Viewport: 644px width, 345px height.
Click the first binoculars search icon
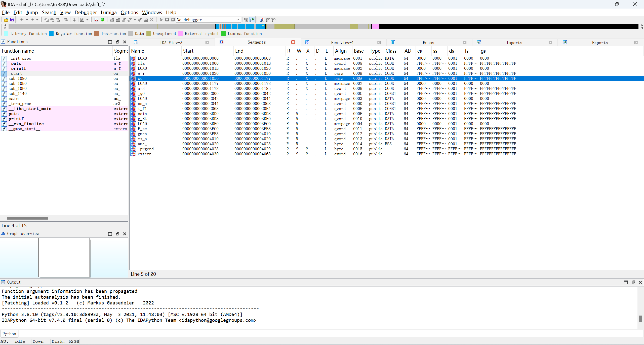pyautogui.click(x=47, y=20)
